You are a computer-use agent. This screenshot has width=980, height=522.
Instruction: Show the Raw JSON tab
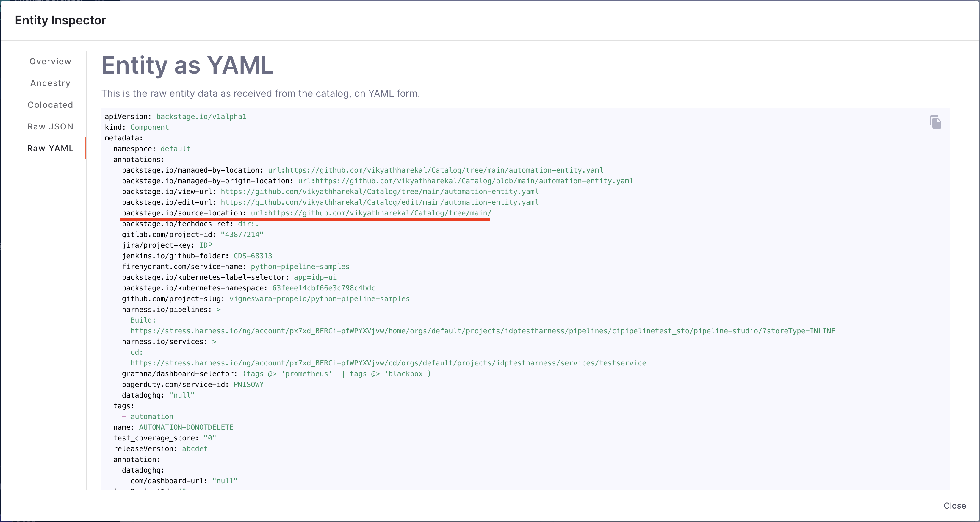50,126
